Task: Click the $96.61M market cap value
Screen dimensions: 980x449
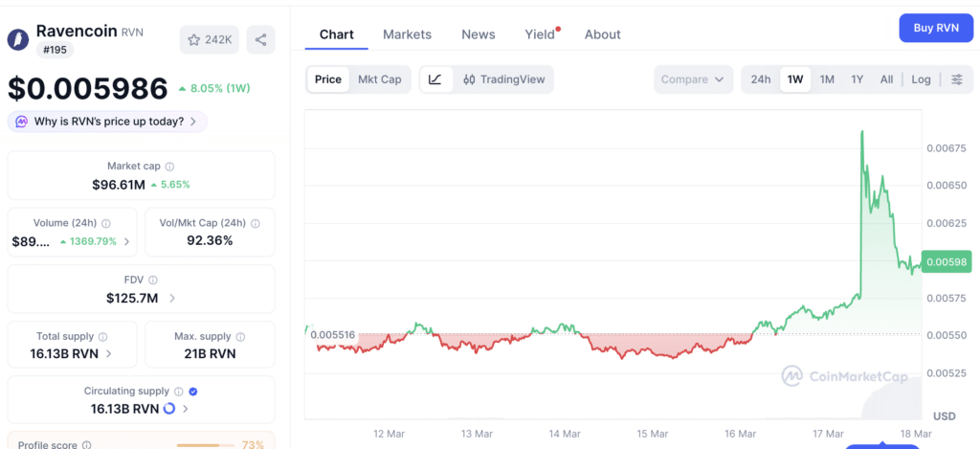Action: tap(119, 185)
